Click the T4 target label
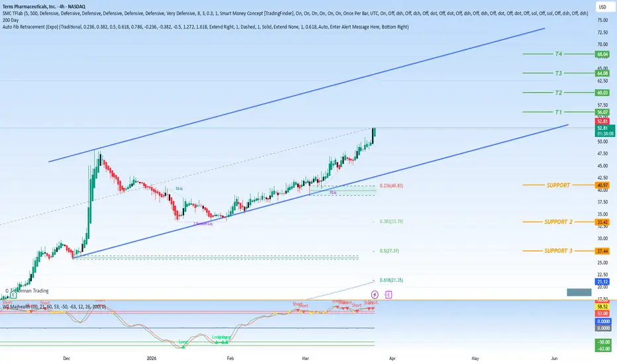 [x=558, y=54]
